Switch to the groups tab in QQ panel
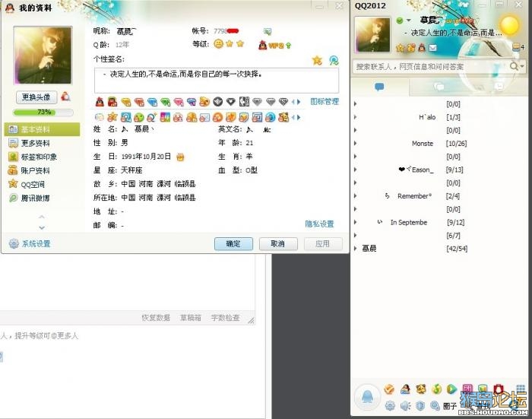 click(439, 87)
